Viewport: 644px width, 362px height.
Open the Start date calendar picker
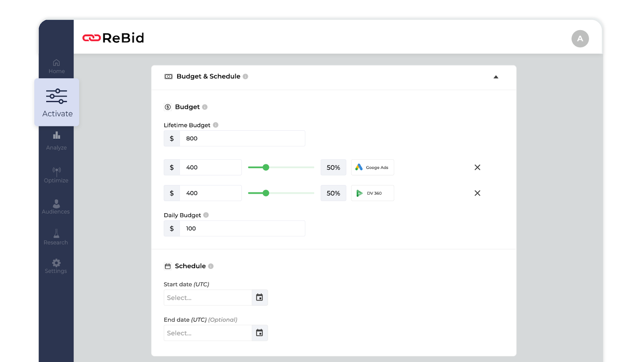[x=260, y=298]
